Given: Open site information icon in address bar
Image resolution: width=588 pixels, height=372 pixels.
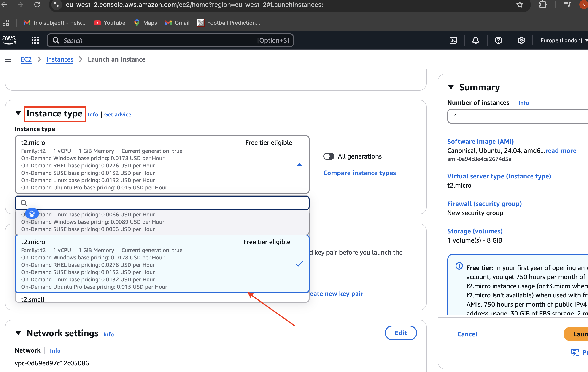Looking at the screenshot, I should (x=57, y=4).
